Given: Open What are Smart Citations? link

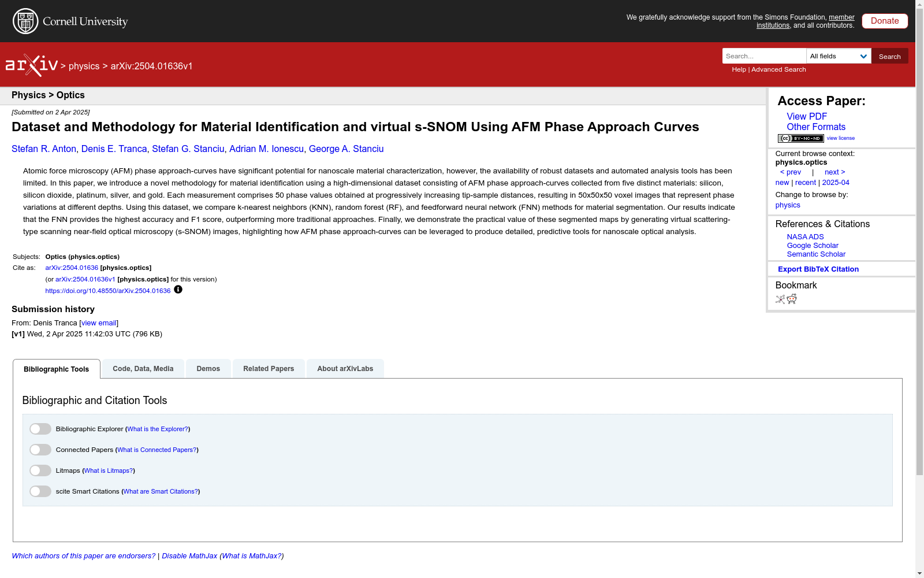Looking at the screenshot, I should pos(161,491).
